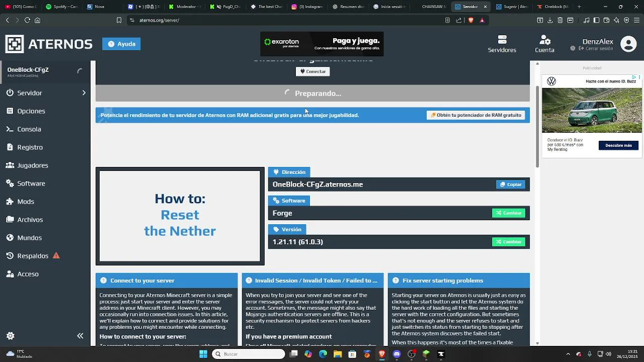Copy the server address with Copiar
The width and height of the screenshot is (644, 362).
click(x=511, y=185)
